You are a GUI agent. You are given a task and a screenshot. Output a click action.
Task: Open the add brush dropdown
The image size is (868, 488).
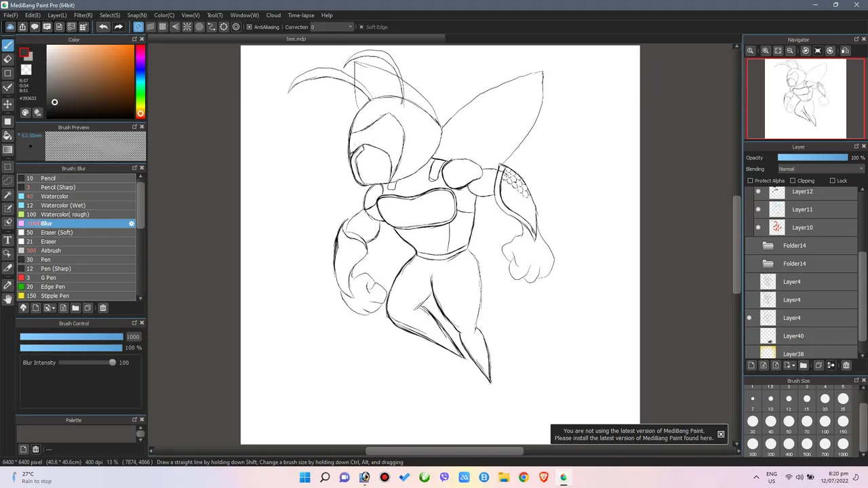click(50, 308)
